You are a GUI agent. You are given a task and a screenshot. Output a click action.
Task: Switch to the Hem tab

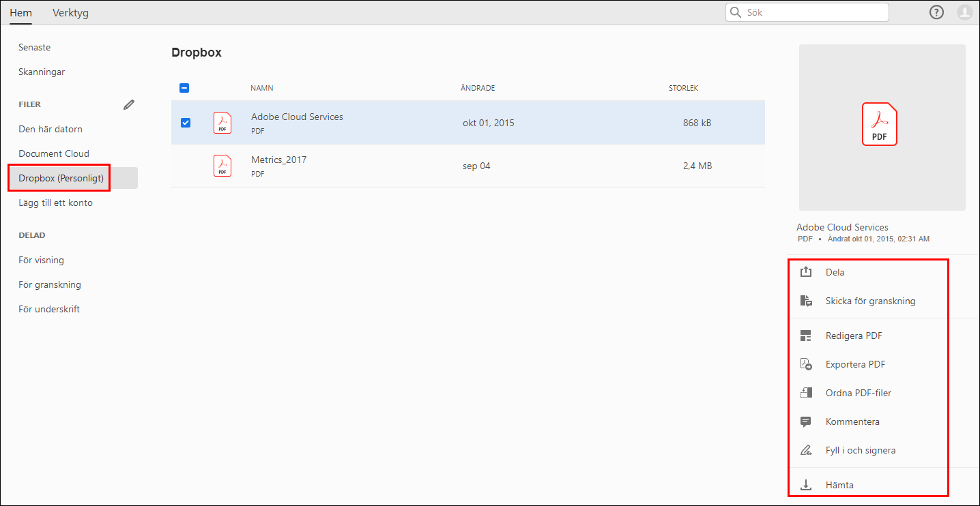pos(20,12)
